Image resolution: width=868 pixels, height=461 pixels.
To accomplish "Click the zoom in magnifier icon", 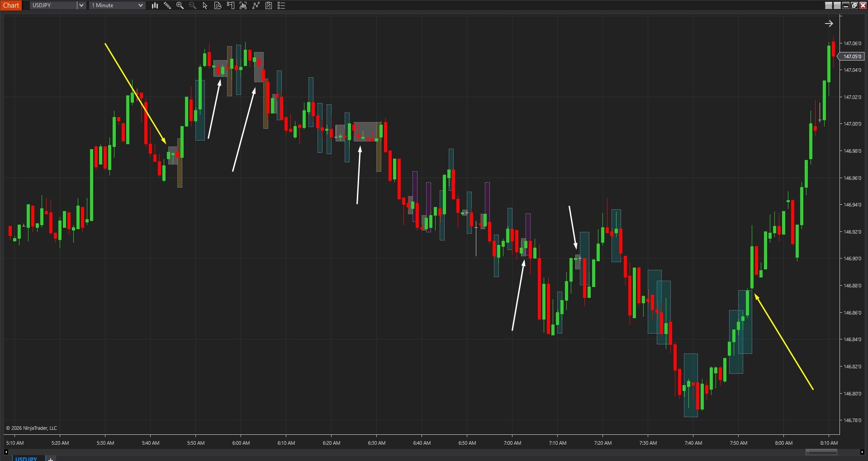I will (180, 5).
